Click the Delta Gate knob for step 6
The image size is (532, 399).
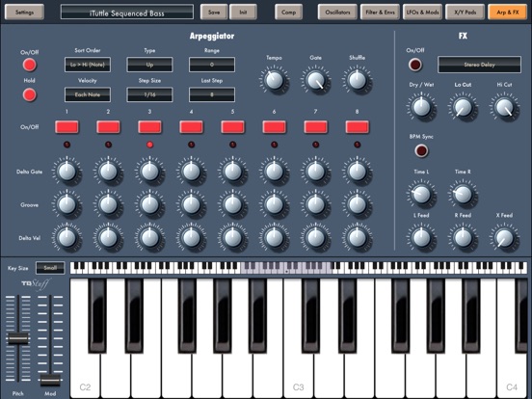tap(274, 172)
